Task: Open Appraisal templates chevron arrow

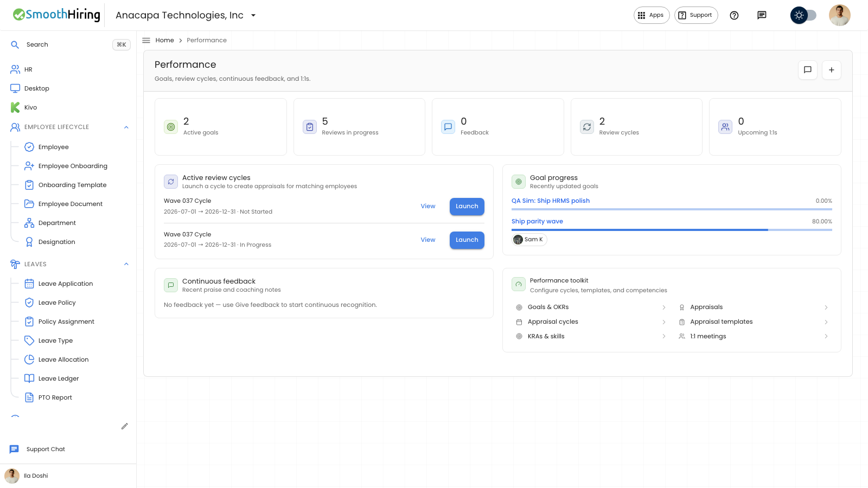Action: pos(826,322)
